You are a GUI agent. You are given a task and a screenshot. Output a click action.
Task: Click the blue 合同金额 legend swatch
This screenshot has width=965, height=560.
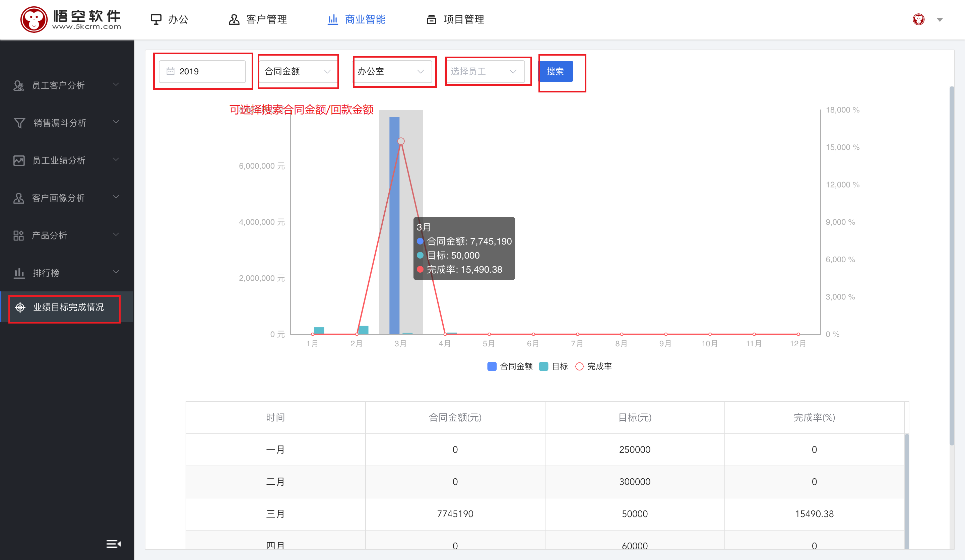[x=492, y=366]
